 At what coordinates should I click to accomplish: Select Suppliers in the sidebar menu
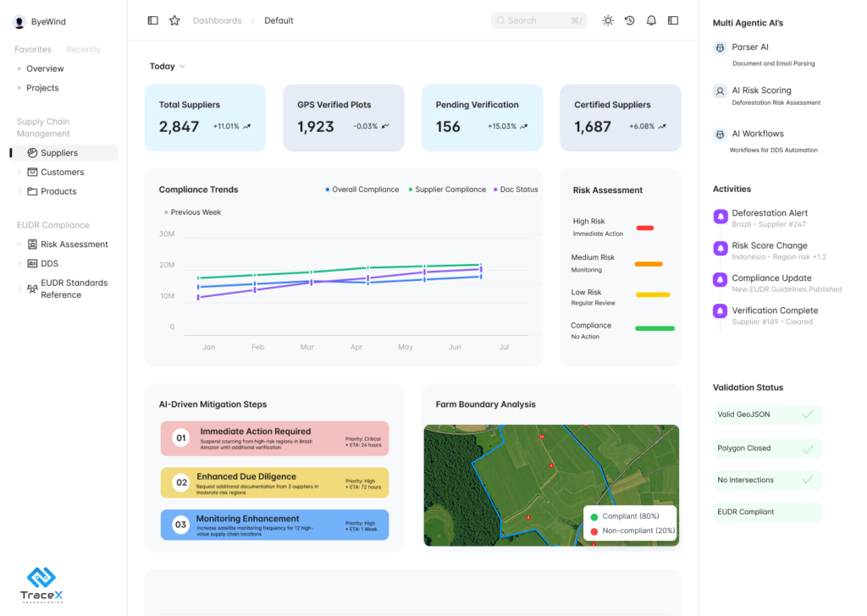pyautogui.click(x=59, y=153)
